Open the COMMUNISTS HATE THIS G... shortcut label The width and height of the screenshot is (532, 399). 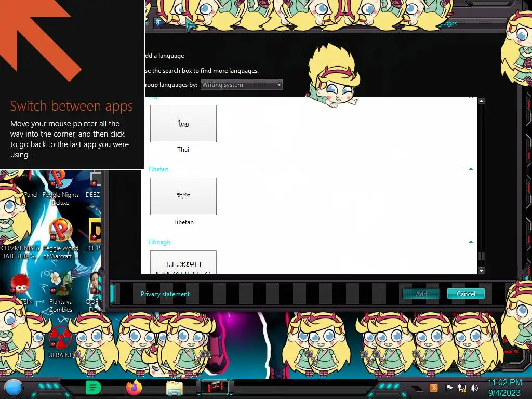20,252
